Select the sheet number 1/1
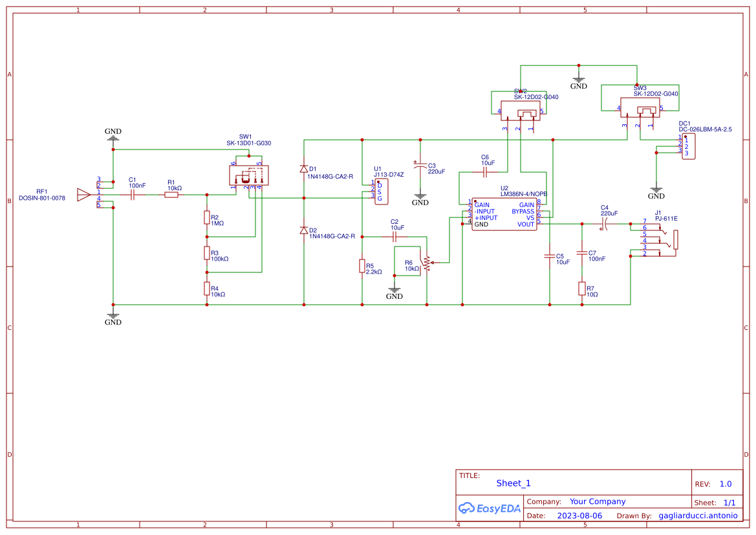Image resolution: width=756 pixels, height=535 pixels. 729,503
